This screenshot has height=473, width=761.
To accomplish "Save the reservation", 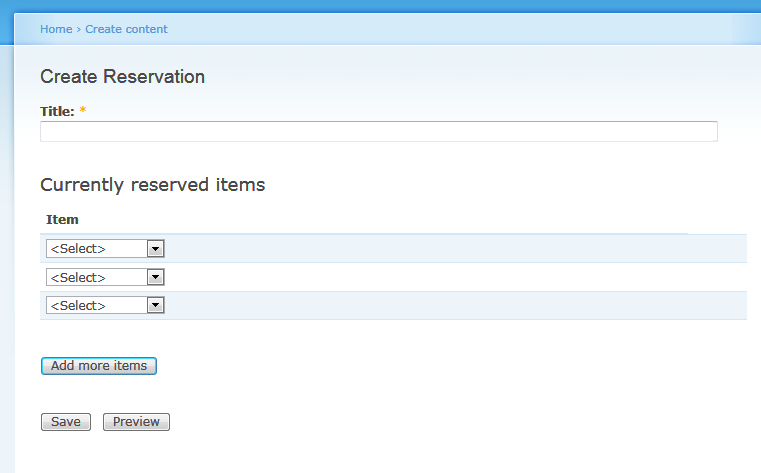I will [66, 422].
